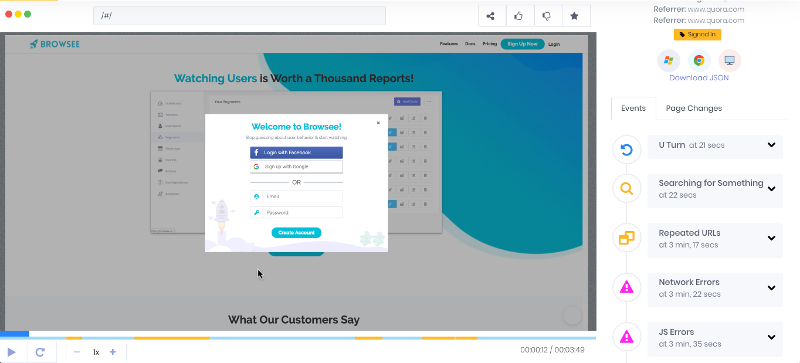Click the round chat widget button
The image size is (800, 363).
click(572, 316)
